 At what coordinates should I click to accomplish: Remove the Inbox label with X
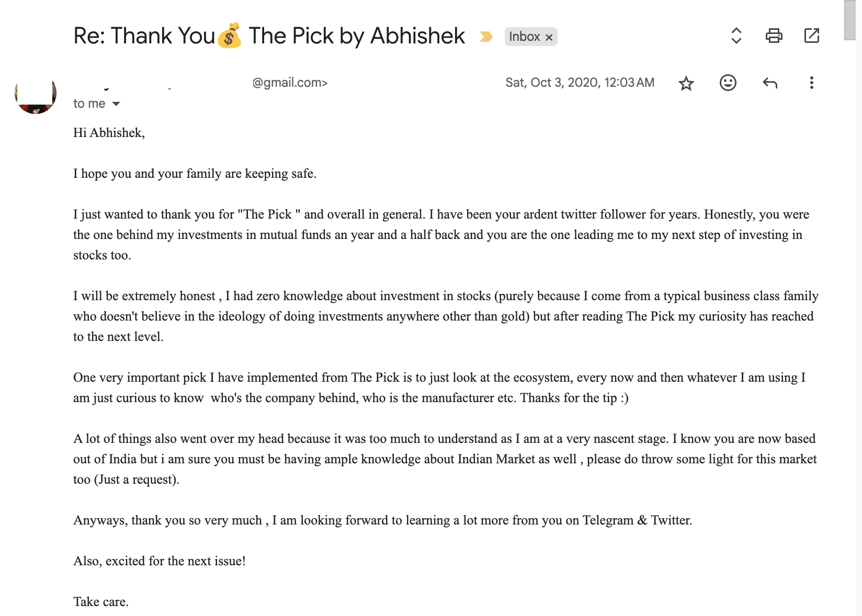(x=549, y=37)
